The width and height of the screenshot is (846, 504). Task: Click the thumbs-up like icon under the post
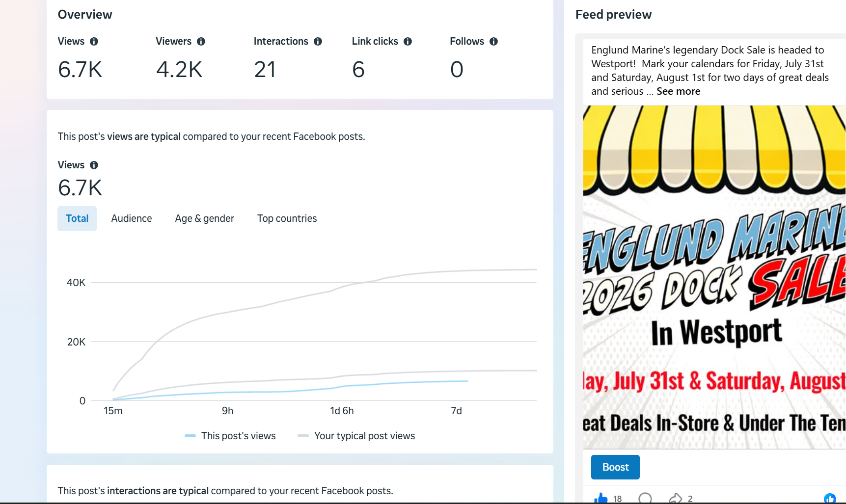coord(600,499)
